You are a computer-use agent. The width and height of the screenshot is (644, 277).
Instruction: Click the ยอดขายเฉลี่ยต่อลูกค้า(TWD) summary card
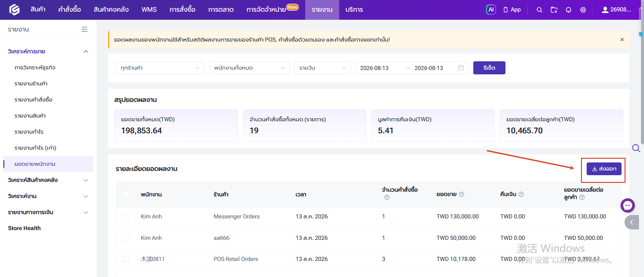[561, 126]
